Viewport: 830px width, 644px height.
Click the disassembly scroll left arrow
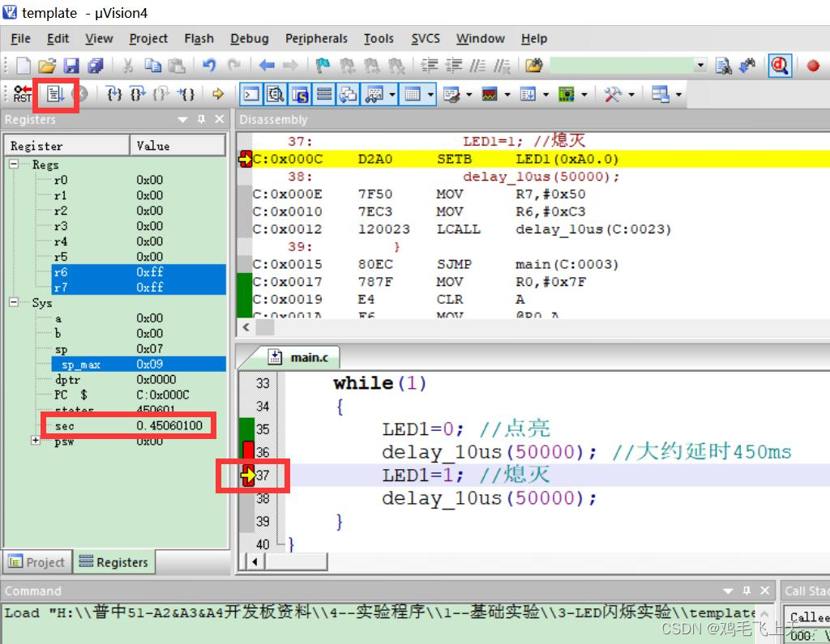[x=246, y=327]
